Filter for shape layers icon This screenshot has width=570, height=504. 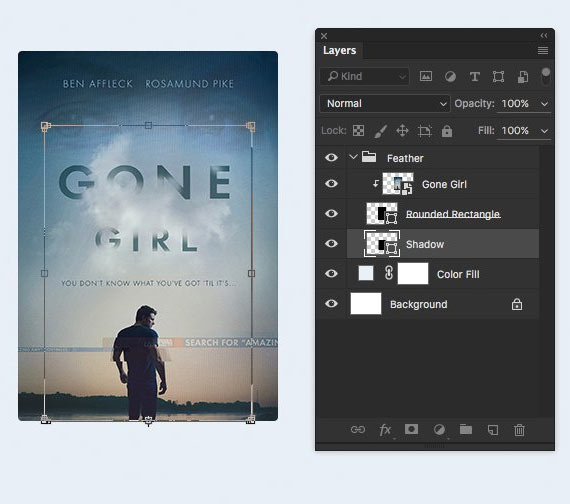(498, 77)
